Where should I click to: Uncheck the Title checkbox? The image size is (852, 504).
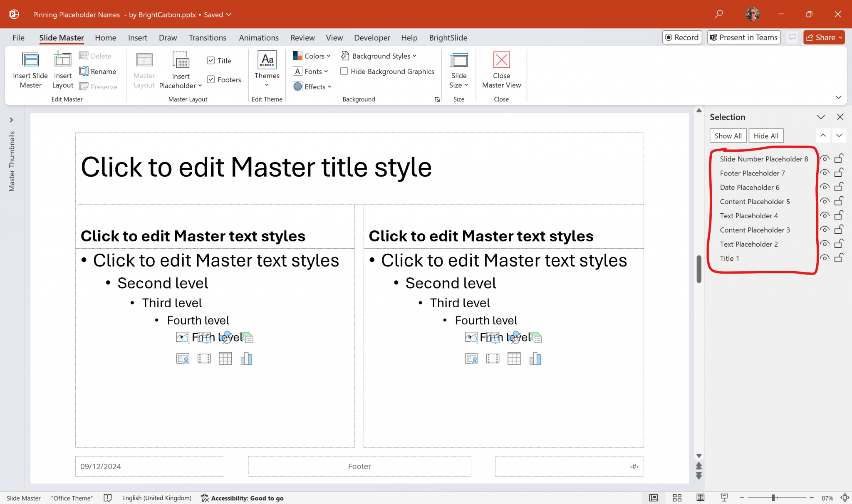click(211, 60)
